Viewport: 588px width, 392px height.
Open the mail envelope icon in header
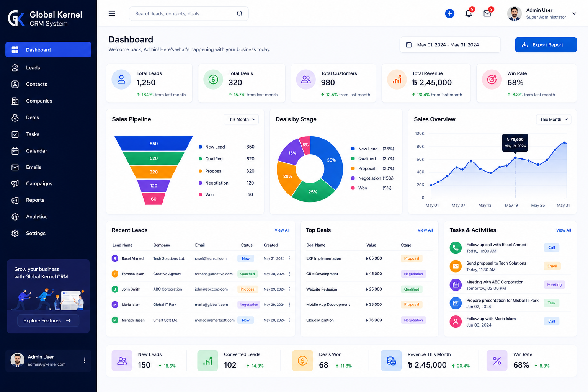[x=487, y=14]
